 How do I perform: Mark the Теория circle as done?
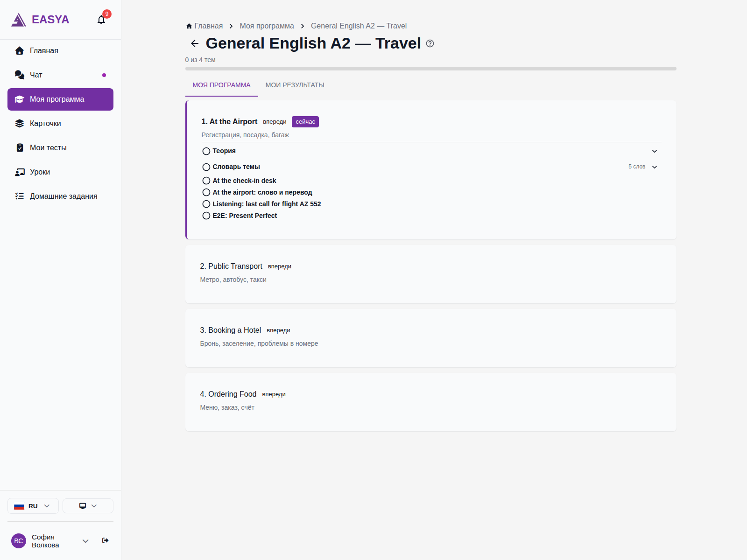[206, 151]
